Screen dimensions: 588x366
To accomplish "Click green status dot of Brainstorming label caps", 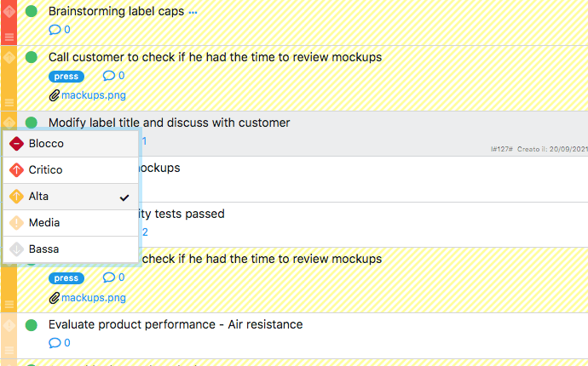I will (x=32, y=11).
